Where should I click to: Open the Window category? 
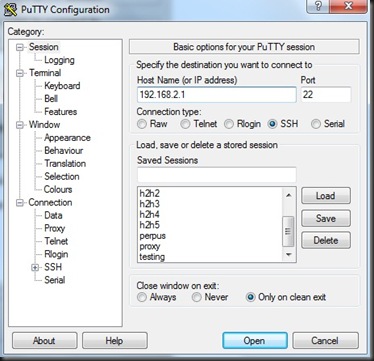pyautogui.click(x=44, y=125)
